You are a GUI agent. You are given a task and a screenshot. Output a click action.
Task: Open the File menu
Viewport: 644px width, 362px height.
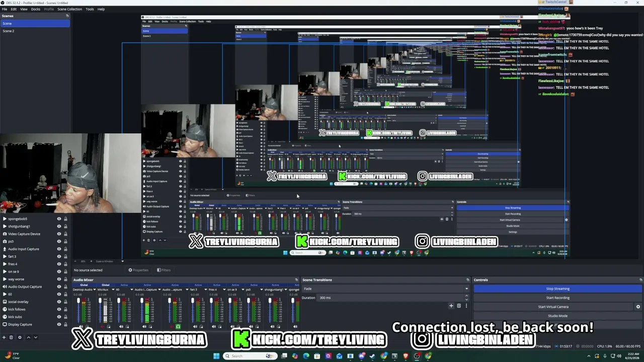pos(5,9)
